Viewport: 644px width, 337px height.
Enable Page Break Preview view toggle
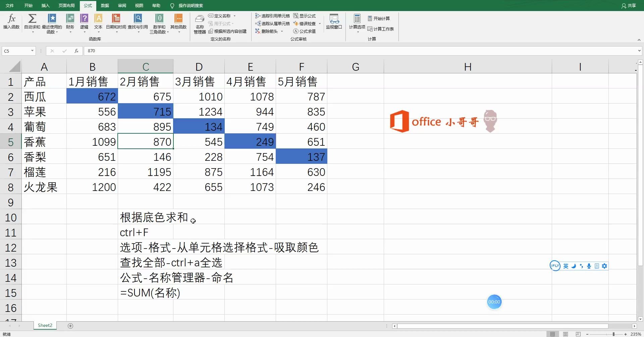[x=578, y=334]
